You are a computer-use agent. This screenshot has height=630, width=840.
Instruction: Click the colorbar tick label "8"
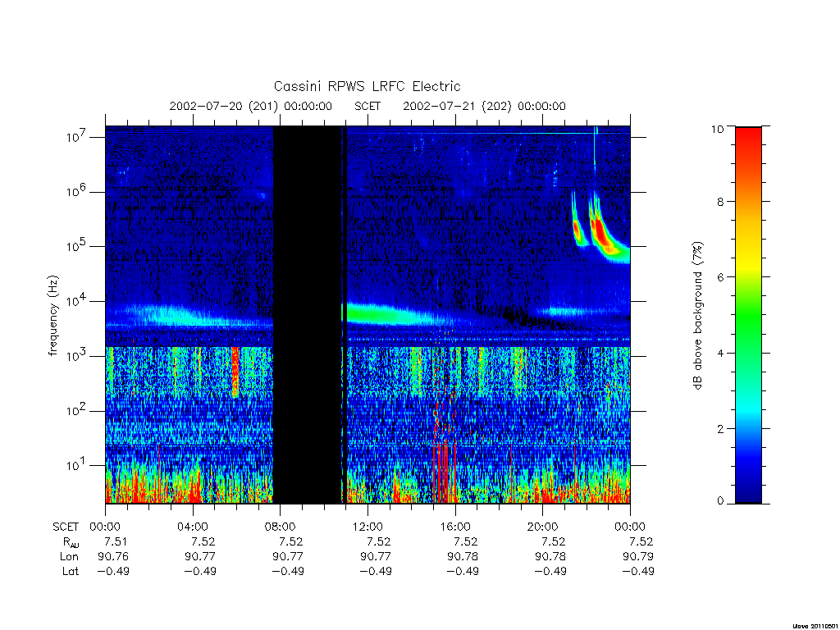click(x=720, y=202)
